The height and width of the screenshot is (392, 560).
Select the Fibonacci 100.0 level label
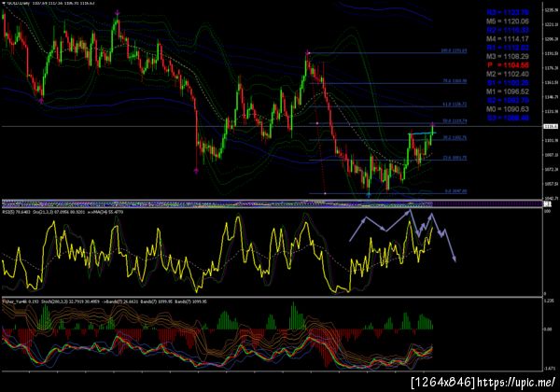pos(454,50)
